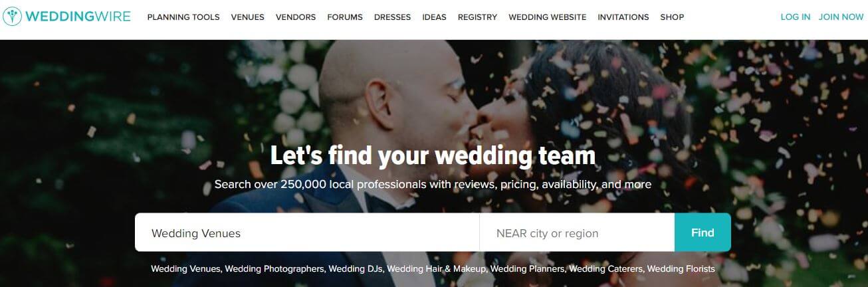This screenshot has width=868, height=287.
Task: Choose the Wedding Hair & Makeup link
Action: click(437, 269)
